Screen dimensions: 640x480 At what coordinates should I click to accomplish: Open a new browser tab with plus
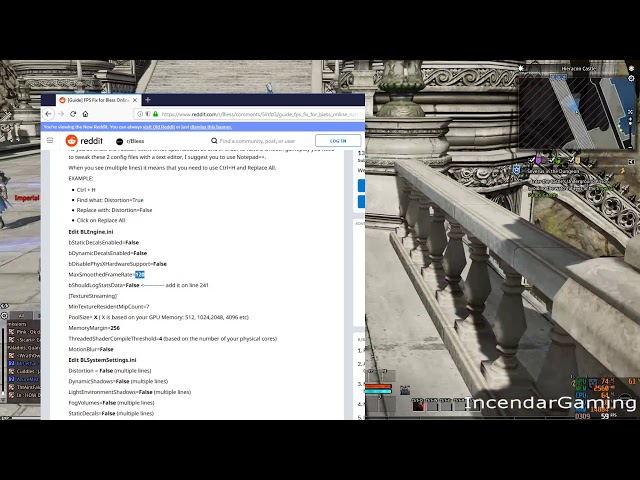point(148,100)
